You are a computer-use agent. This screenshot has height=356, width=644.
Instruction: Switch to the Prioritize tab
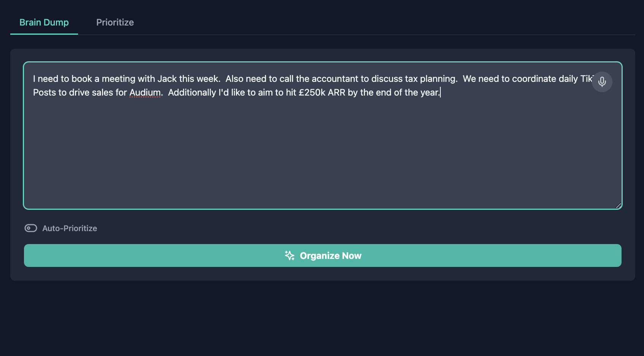click(x=115, y=22)
